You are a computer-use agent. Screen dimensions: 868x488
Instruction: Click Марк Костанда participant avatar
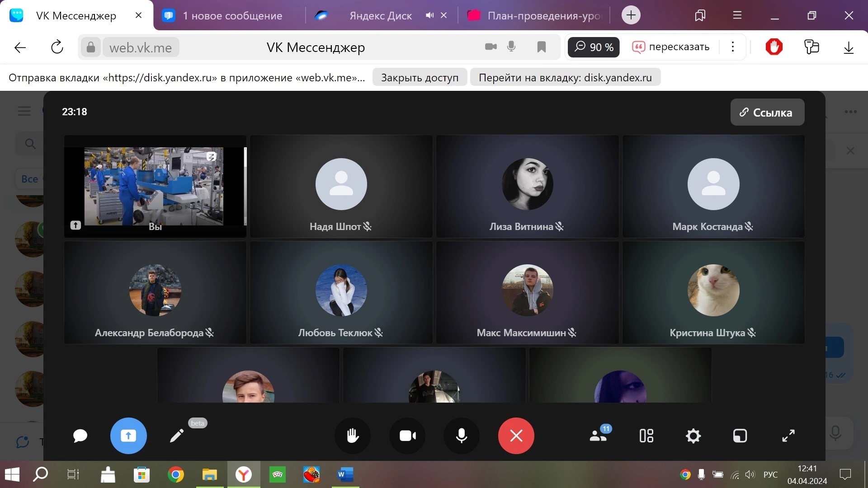713,184
